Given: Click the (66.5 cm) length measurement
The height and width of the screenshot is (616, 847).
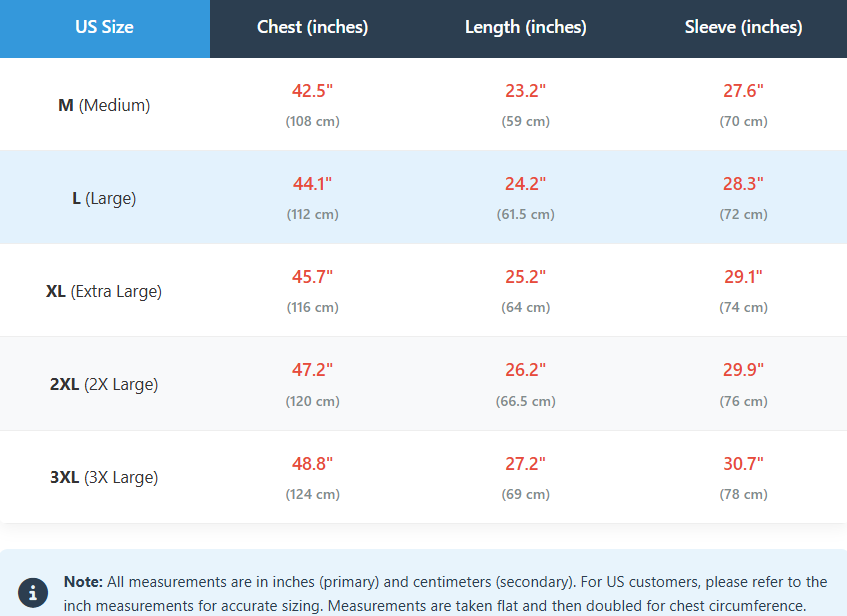Looking at the screenshot, I should pyautogui.click(x=525, y=401).
